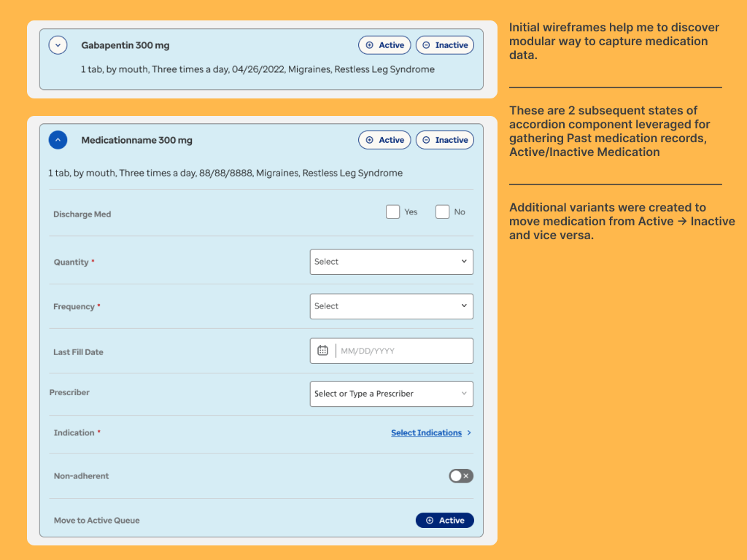Open the Quantity dropdown

(391, 262)
